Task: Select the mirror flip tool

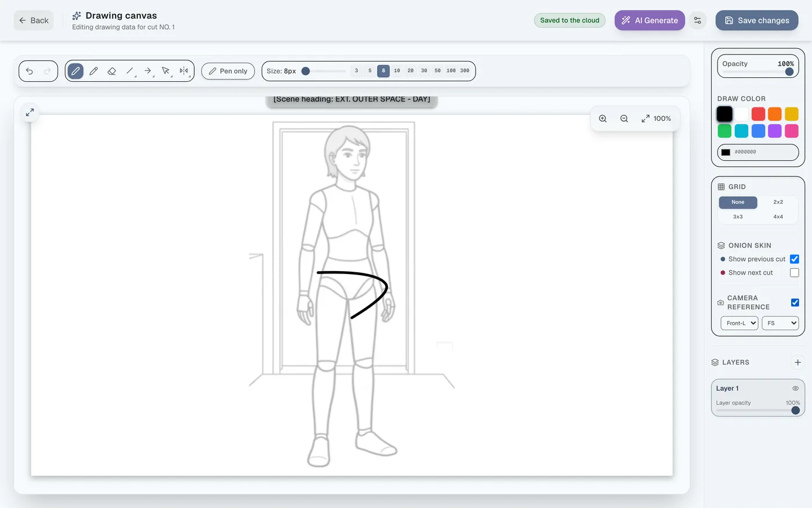Action: coord(184,71)
